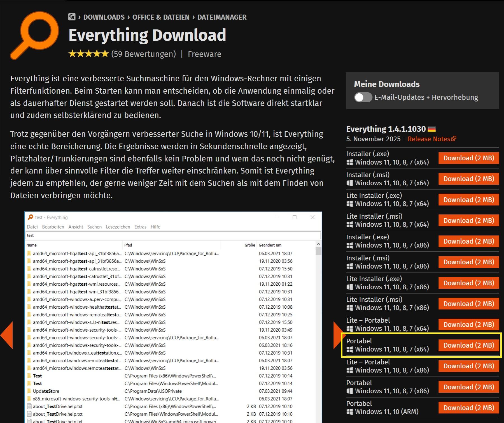The width and height of the screenshot is (504, 423).
Task: Open the Bearbeiten menu in the Everything screenshot
Action: (x=53, y=227)
